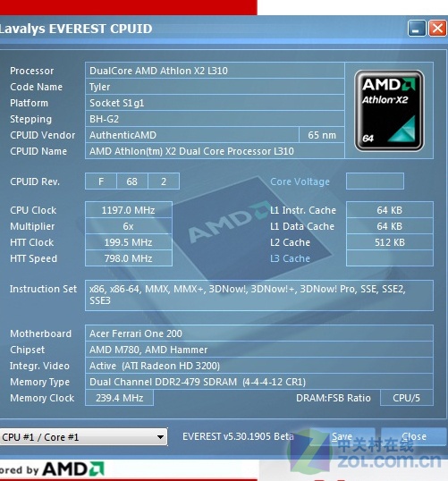
Task: Open the CPU #1 / Core #1 dropdown
Action: pyautogui.click(x=83, y=437)
